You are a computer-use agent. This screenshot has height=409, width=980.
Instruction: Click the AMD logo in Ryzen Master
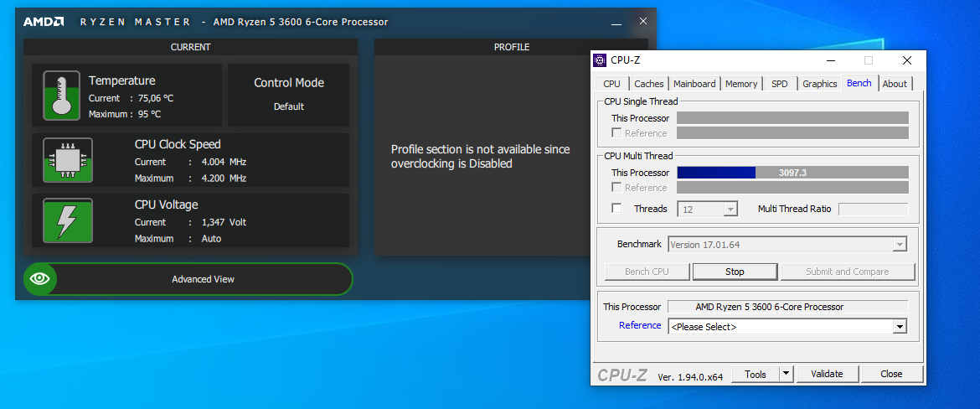[44, 22]
